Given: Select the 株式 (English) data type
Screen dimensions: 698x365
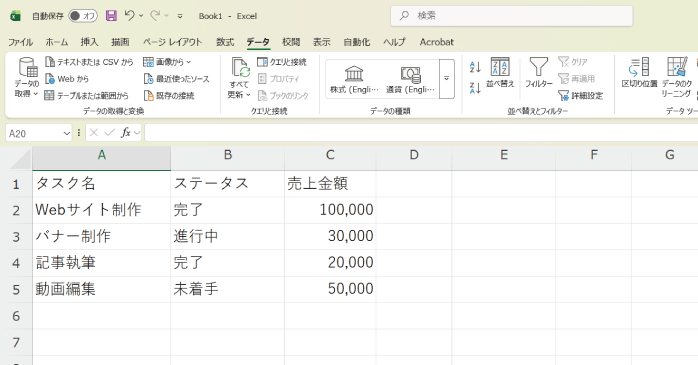Looking at the screenshot, I should click(x=354, y=79).
